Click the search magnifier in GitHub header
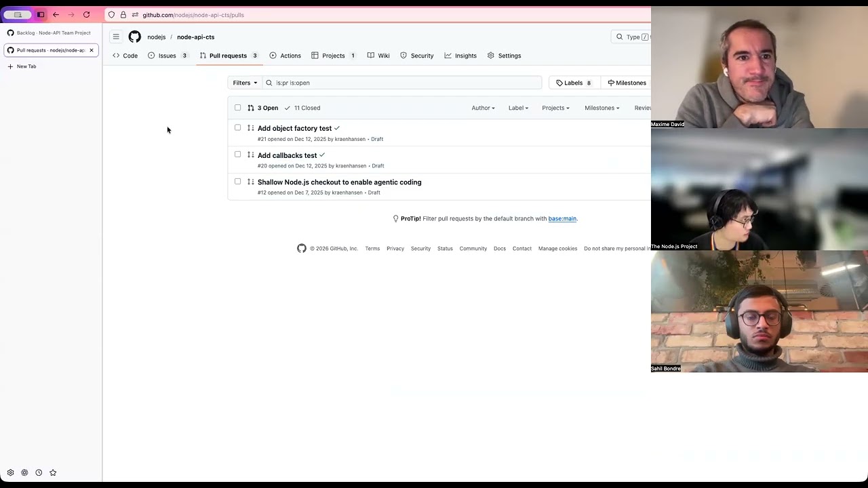868x488 pixels. coord(619,37)
